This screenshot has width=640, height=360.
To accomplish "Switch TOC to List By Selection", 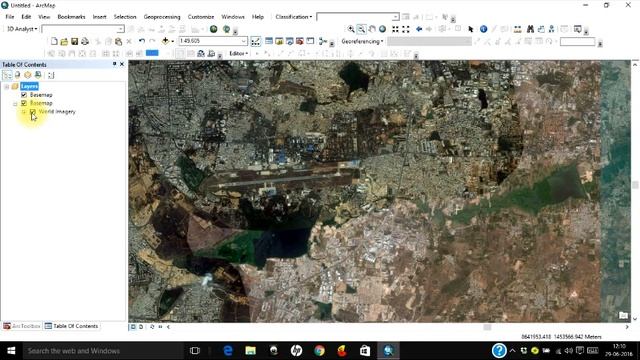I will click(x=38, y=75).
